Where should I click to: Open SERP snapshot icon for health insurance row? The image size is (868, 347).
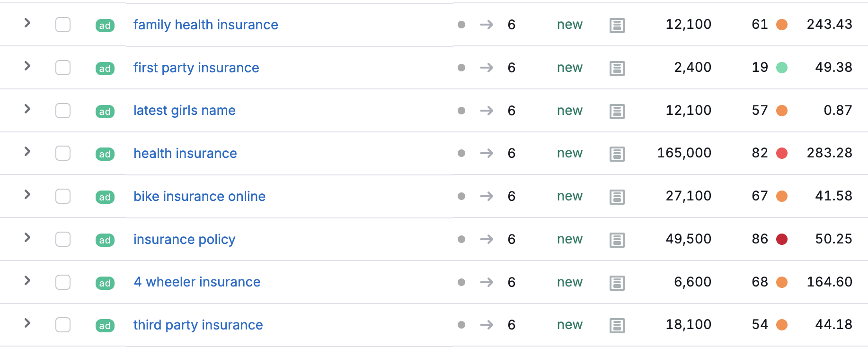pyautogui.click(x=617, y=154)
